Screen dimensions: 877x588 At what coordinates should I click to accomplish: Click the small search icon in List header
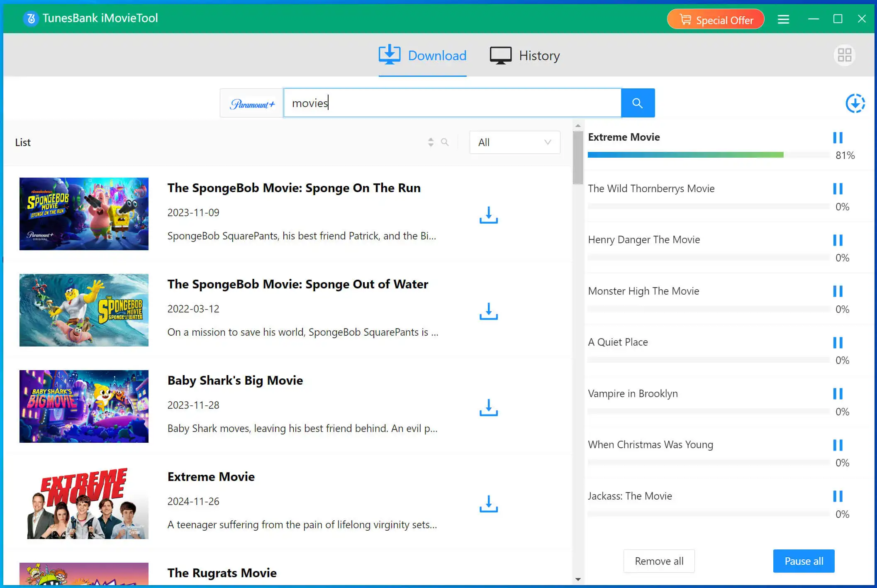[x=445, y=142]
